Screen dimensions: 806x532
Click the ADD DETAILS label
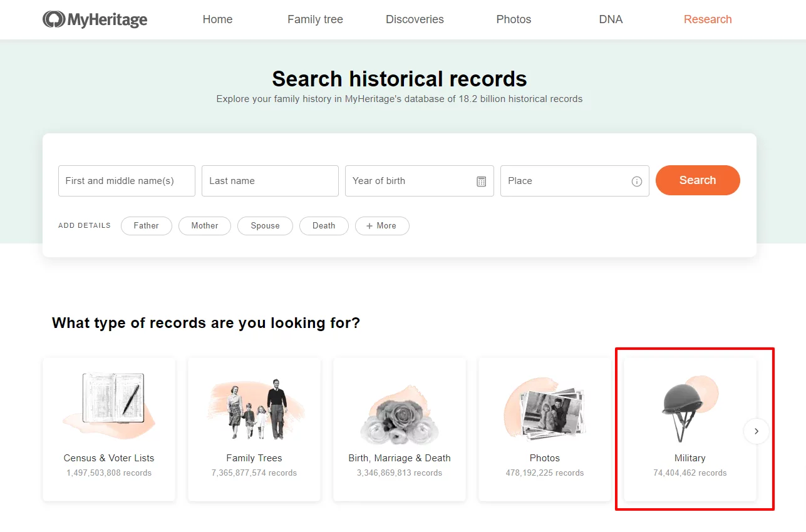(x=85, y=226)
